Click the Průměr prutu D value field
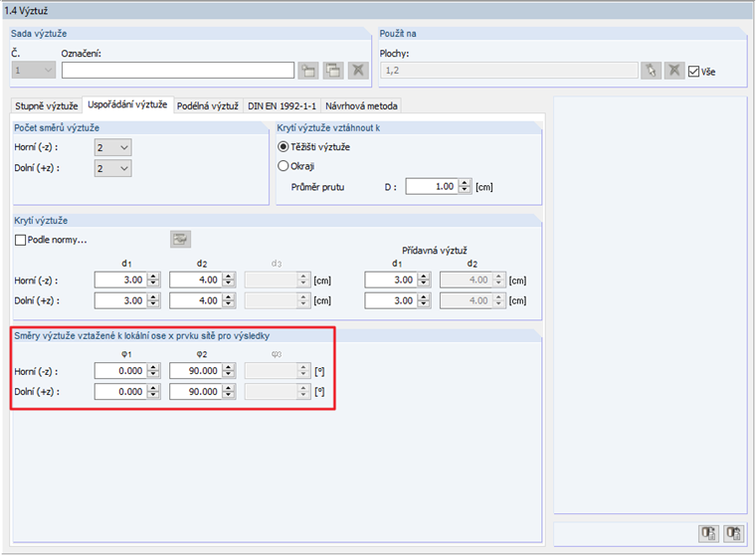This screenshot has width=756, height=556. (432, 187)
